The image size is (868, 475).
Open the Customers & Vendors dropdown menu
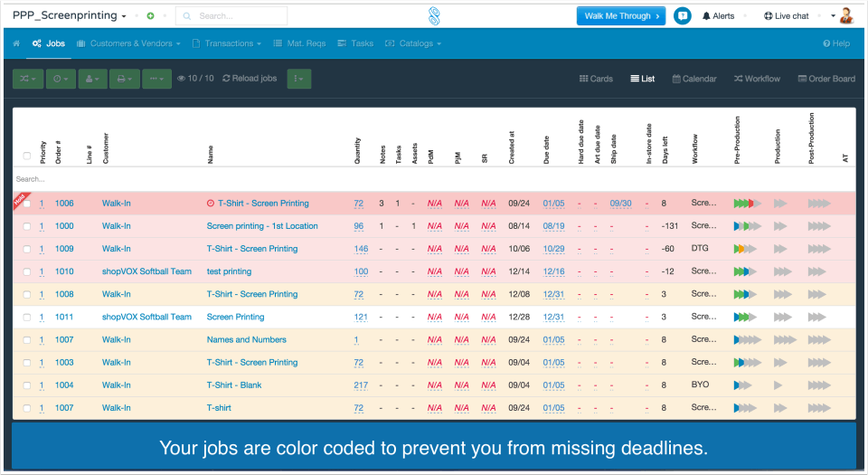[129, 43]
